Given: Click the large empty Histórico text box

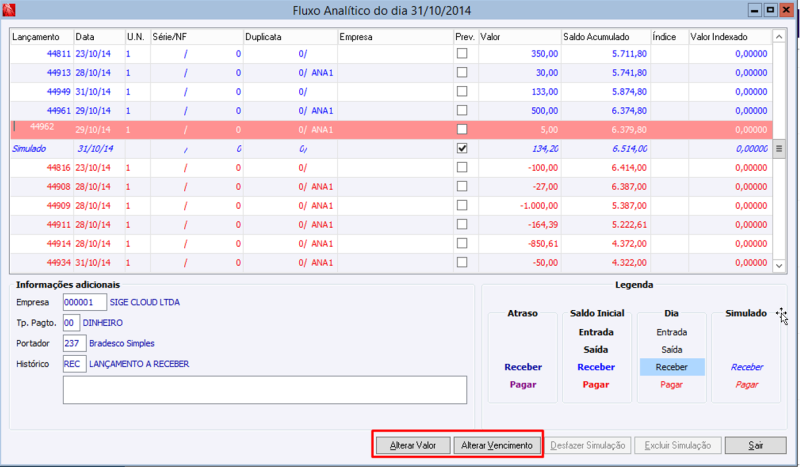Looking at the screenshot, I should click(x=265, y=390).
